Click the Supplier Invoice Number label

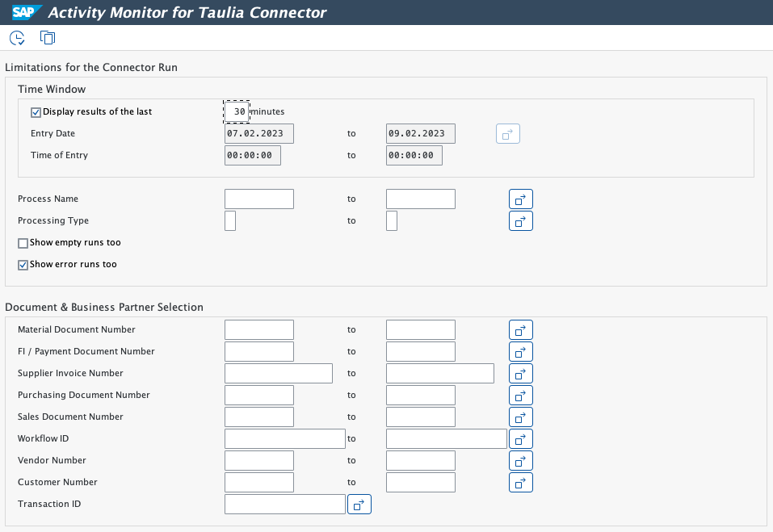70,374
